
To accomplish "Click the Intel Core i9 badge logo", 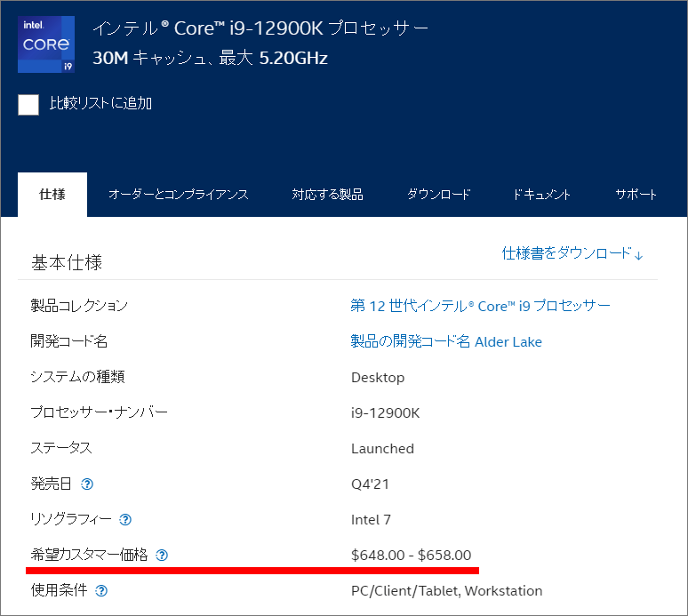I will (46, 44).
